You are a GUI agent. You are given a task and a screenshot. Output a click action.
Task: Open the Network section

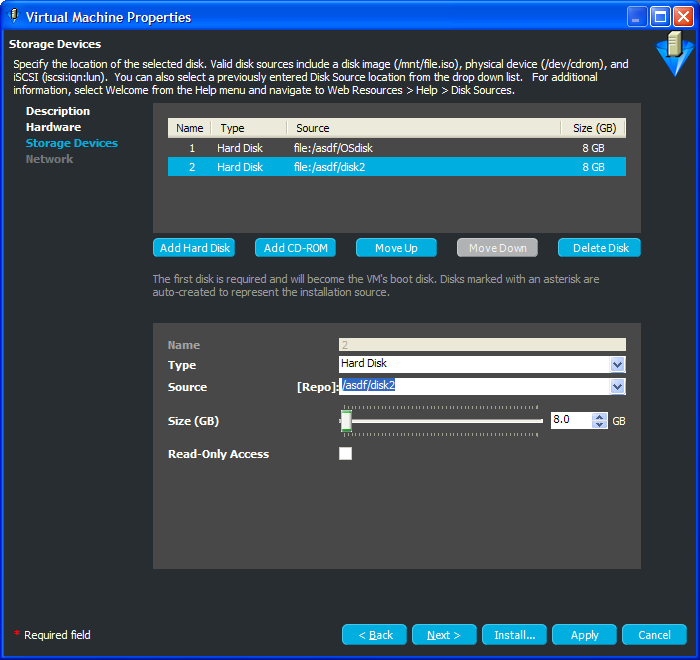pos(49,159)
